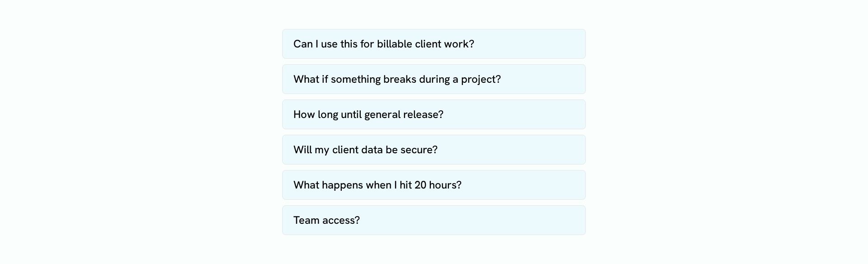Collapse the 'Can I use this for billable client work?' entry
The height and width of the screenshot is (264, 868).
tap(434, 44)
